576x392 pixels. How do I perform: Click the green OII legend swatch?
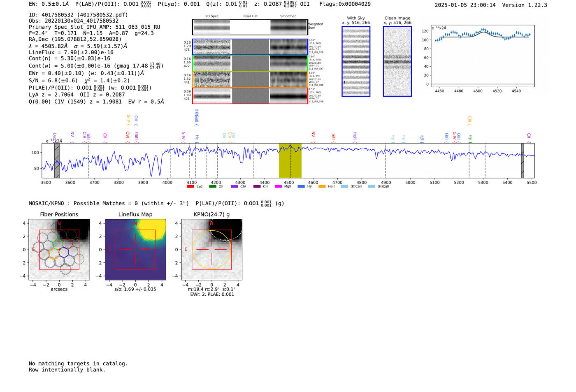click(212, 186)
